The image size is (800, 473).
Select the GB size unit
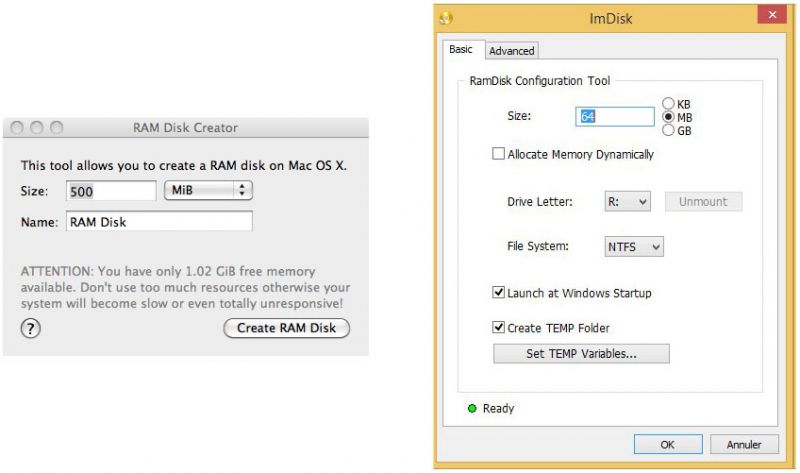point(668,130)
